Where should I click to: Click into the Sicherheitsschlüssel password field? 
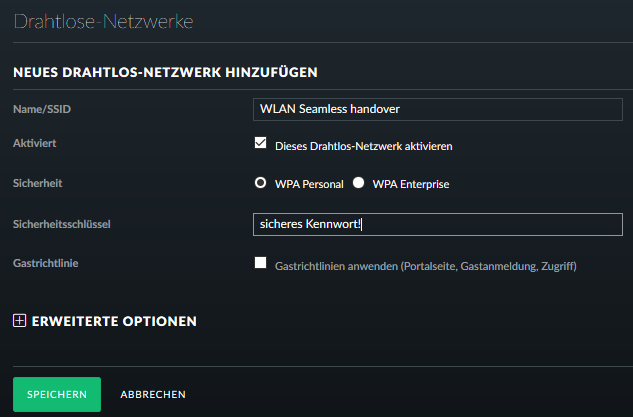click(438, 223)
